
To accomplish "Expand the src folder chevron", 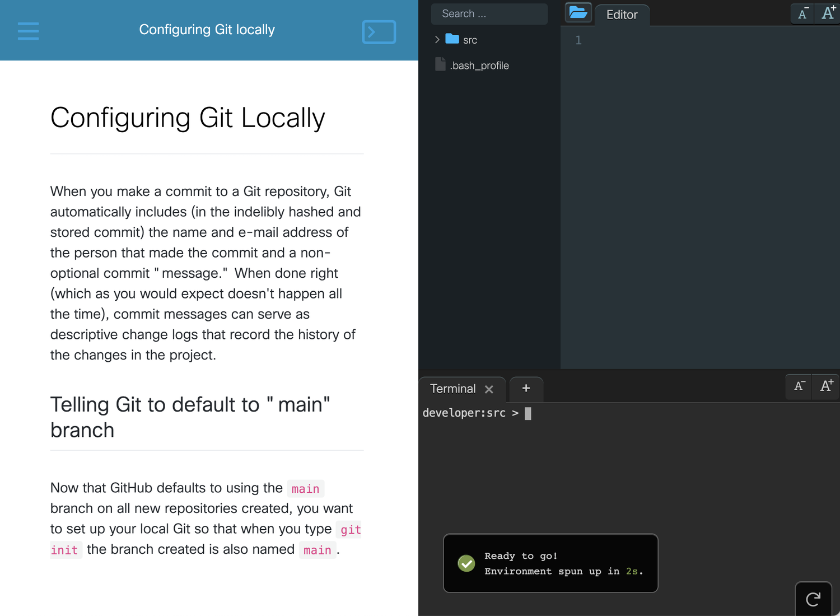I will 437,40.
